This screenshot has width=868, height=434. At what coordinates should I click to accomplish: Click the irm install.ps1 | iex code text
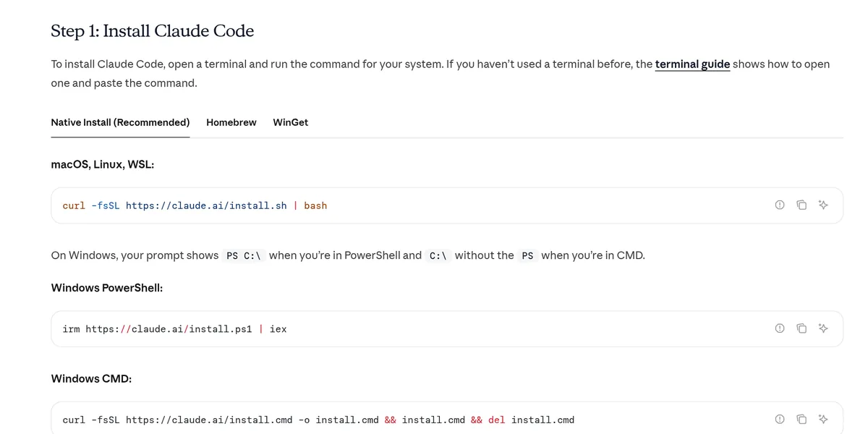[174, 328]
